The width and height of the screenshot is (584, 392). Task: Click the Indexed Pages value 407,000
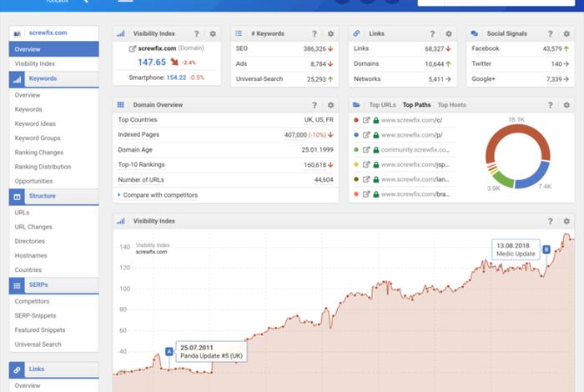(x=295, y=135)
